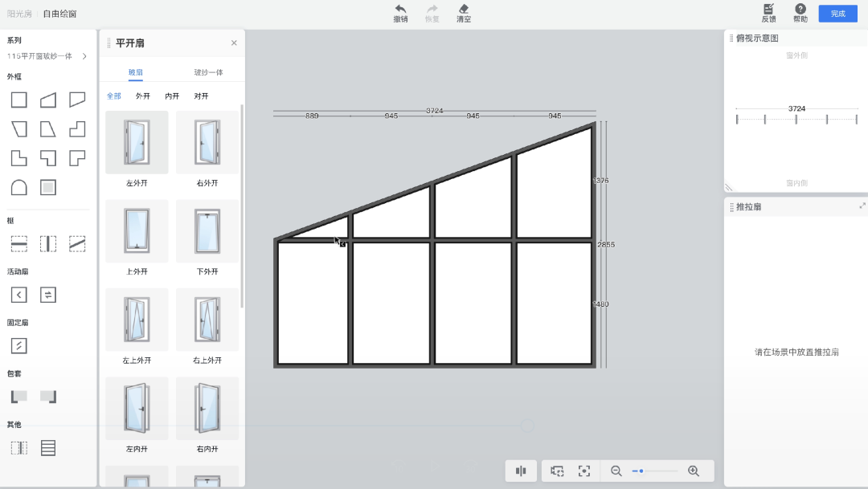Viewport: 868px width, 489px height.
Task: Switch to the 玻纱一体 tab
Action: pyautogui.click(x=208, y=72)
